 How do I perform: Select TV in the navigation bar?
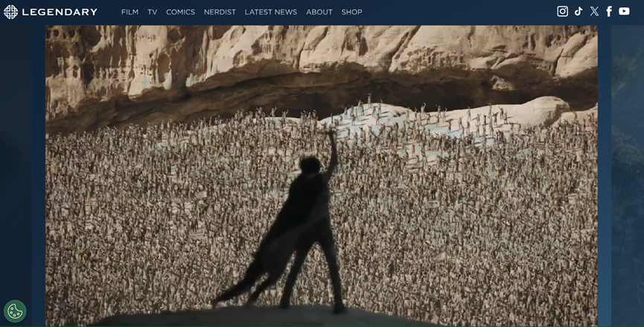pos(152,12)
